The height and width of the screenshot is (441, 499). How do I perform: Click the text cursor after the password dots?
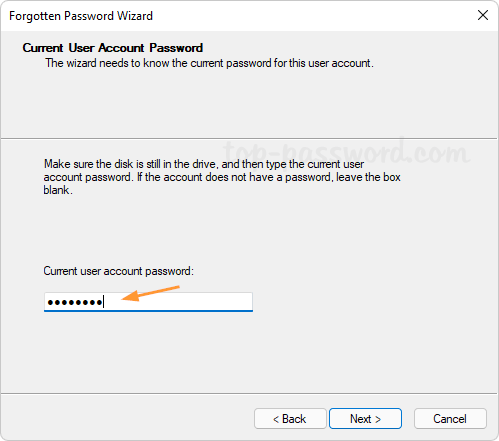[104, 302]
